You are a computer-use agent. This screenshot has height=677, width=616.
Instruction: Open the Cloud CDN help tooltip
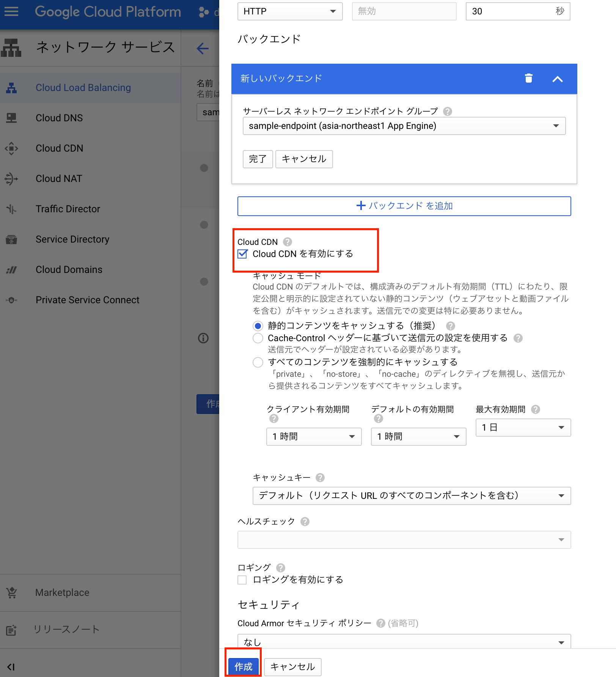pyautogui.click(x=288, y=241)
